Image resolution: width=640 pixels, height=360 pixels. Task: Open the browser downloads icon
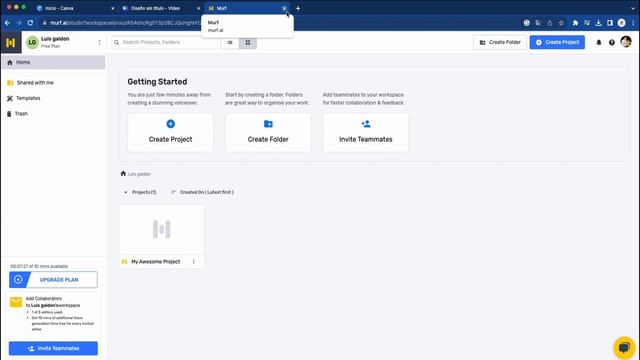click(x=598, y=23)
